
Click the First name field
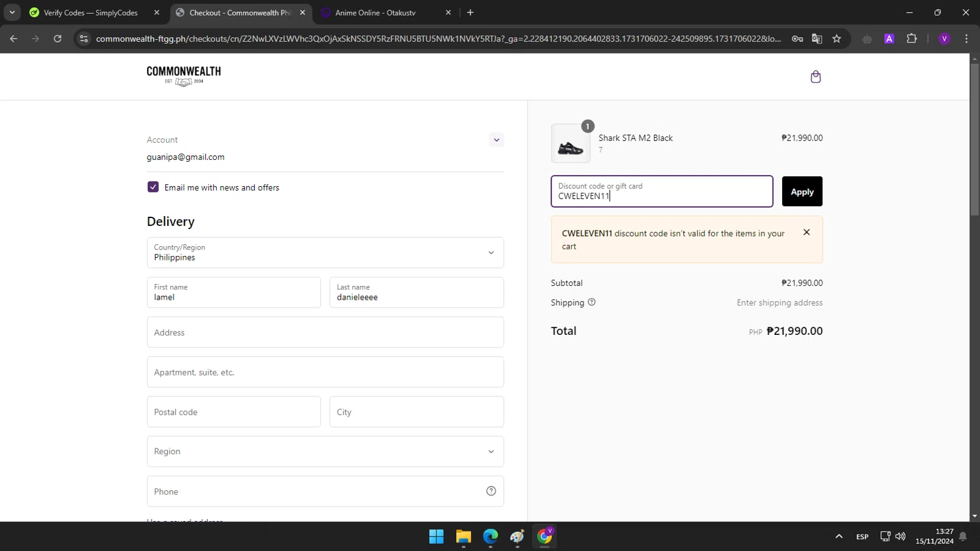pyautogui.click(x=234, y=292)
